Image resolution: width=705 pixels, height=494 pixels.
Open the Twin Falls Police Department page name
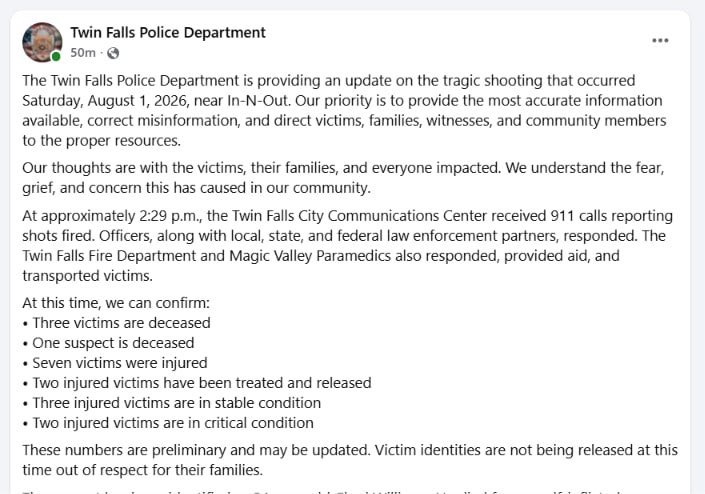(x=168, y=32)
